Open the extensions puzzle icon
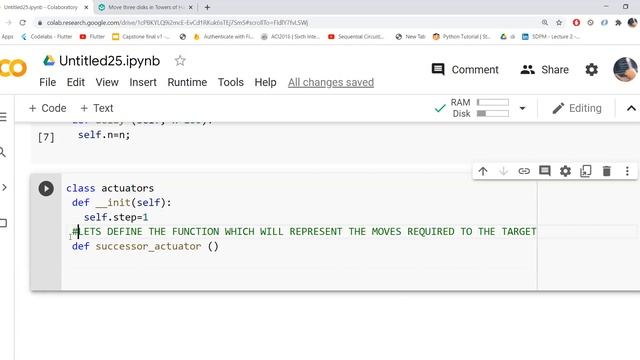This screenshot has width=640, height=360. [x=618, y=23]
